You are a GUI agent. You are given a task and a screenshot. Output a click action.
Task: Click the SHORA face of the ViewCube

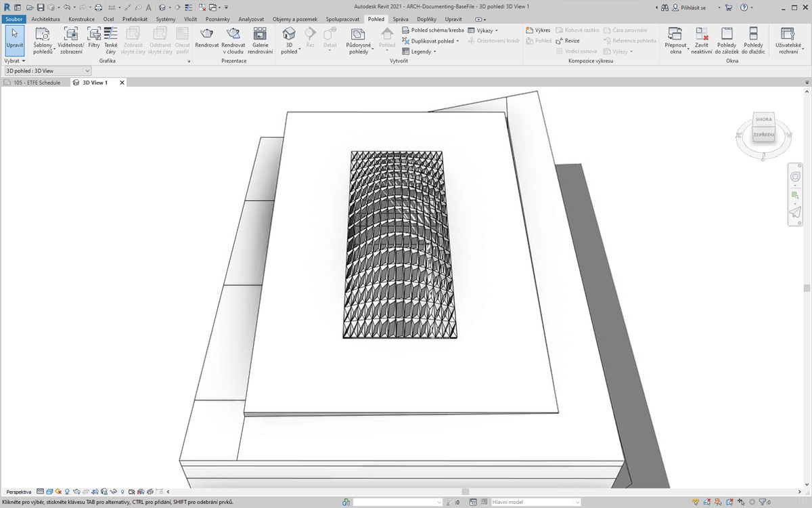pyautogui.click(x=763, y=119)
